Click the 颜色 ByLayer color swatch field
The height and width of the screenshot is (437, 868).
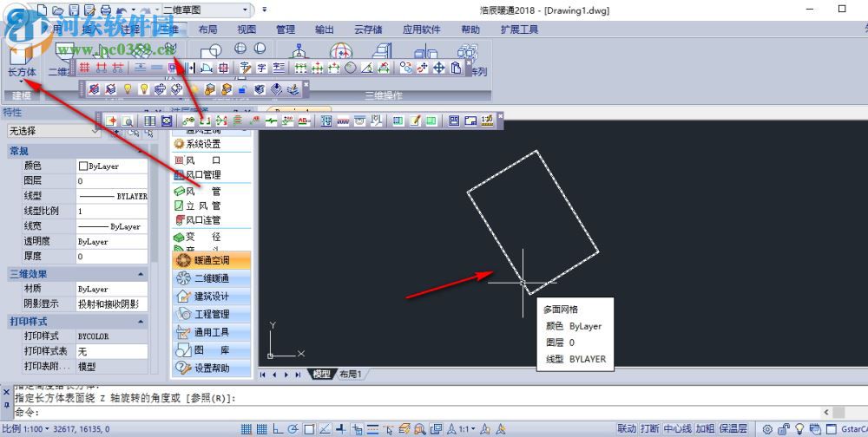[x=112, y=166]
